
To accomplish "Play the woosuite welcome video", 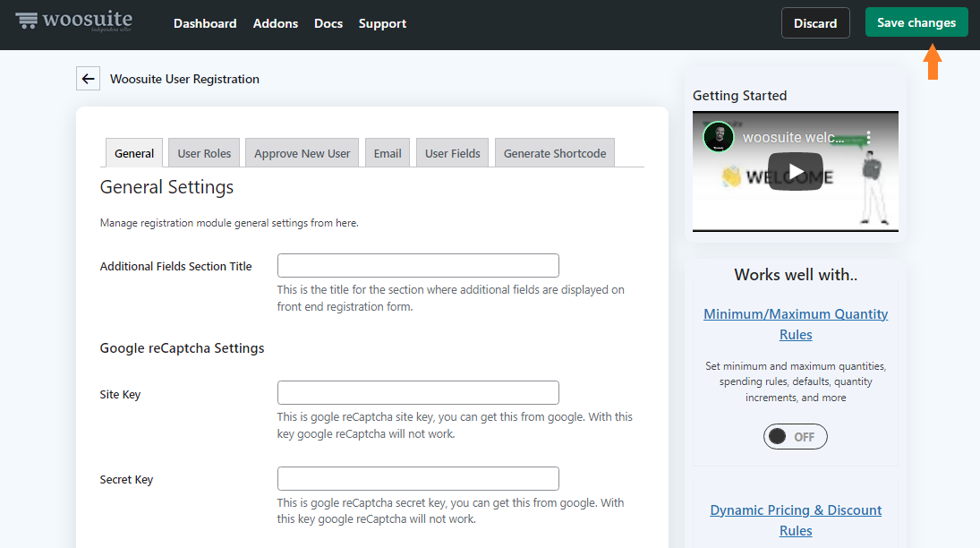I will point(795,171).
